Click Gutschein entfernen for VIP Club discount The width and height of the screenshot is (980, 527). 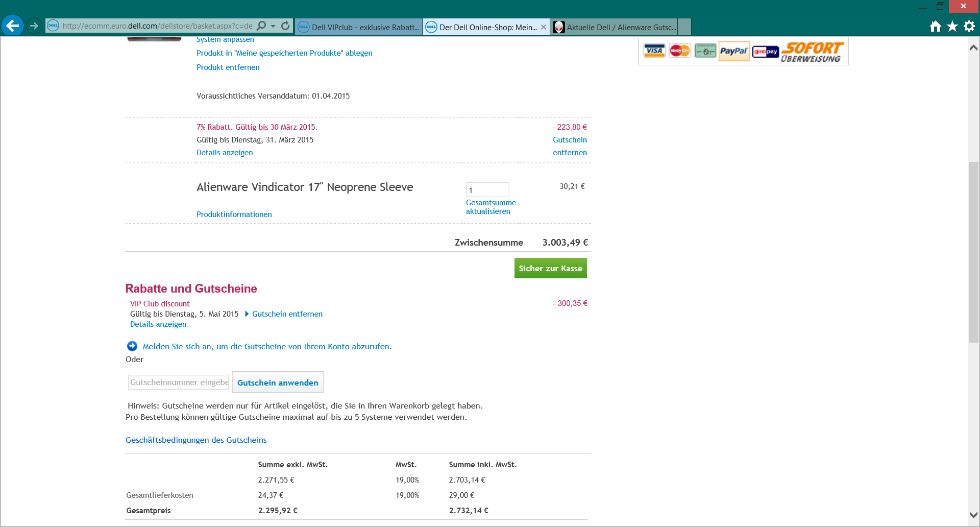287,314
